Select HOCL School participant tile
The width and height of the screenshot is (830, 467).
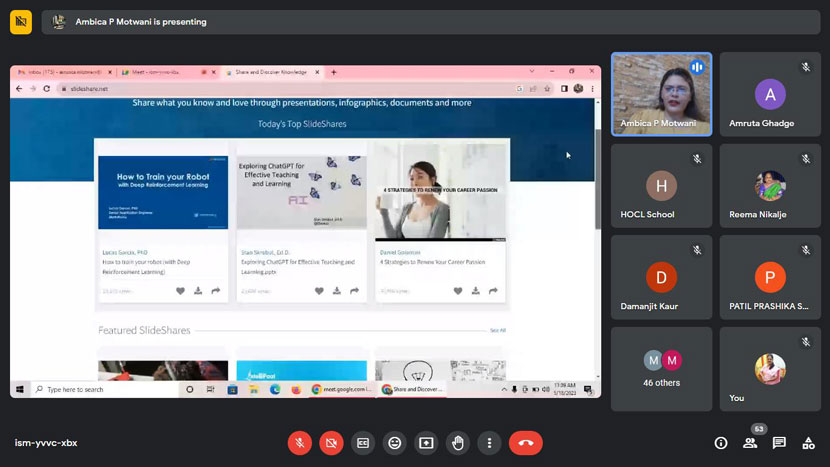tap(662, 186)
